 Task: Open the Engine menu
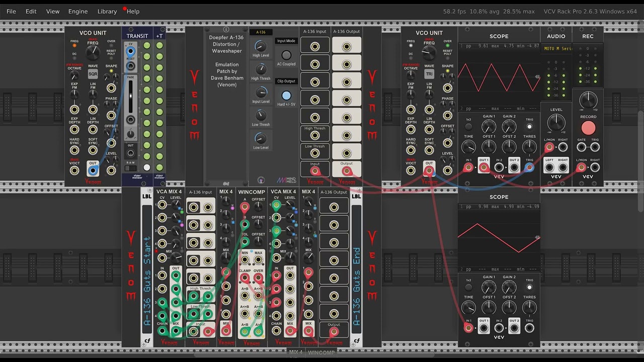78,11
